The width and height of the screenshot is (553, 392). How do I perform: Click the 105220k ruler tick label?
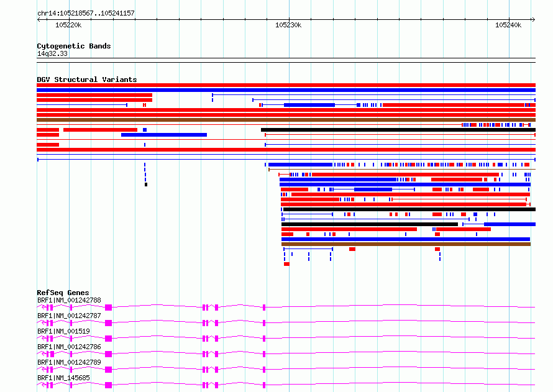pos(68,25)
